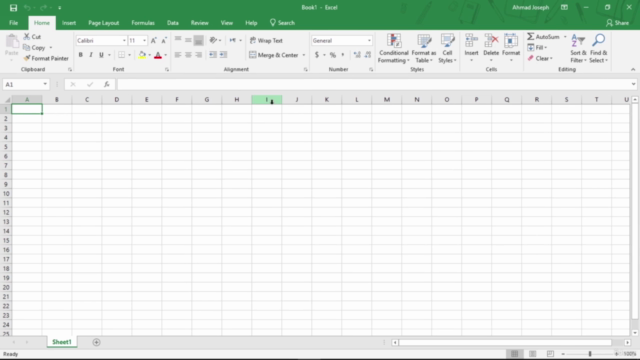
Task: Open the font size dropdown
Action: tap(144, 41)
